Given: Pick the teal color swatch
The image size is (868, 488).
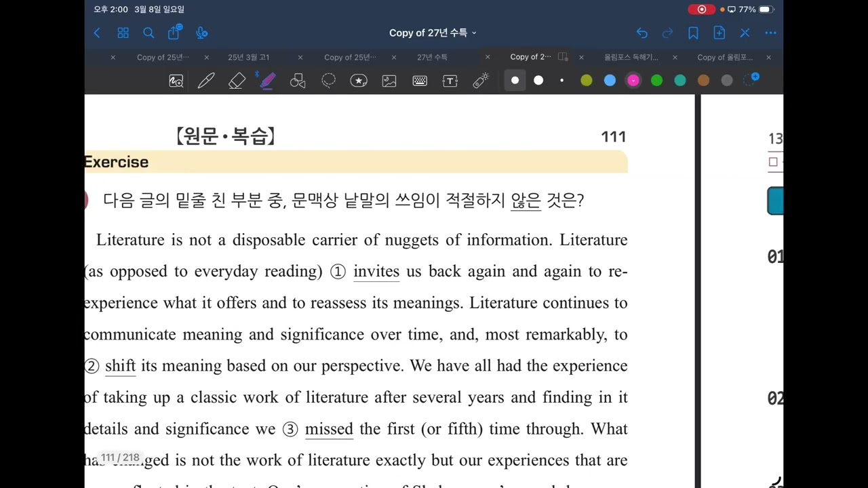Looking at the screenshot, I should coord(680,81).
